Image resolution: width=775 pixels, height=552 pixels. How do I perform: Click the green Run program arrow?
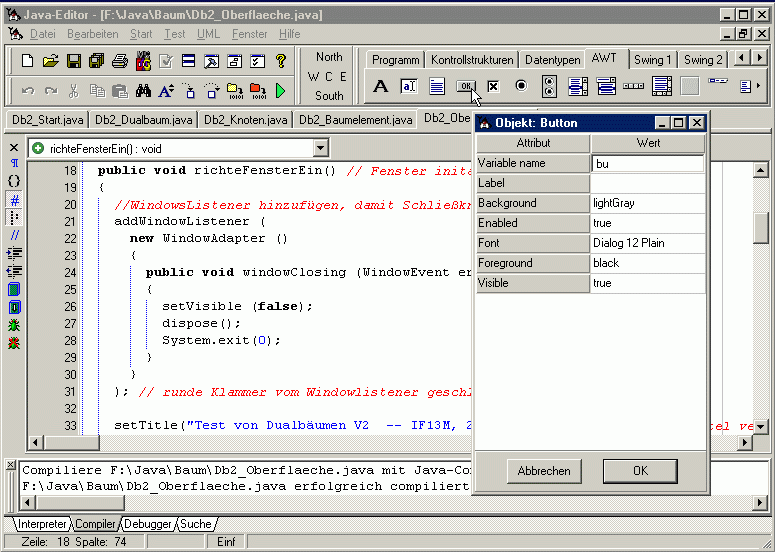click(281, 91)
